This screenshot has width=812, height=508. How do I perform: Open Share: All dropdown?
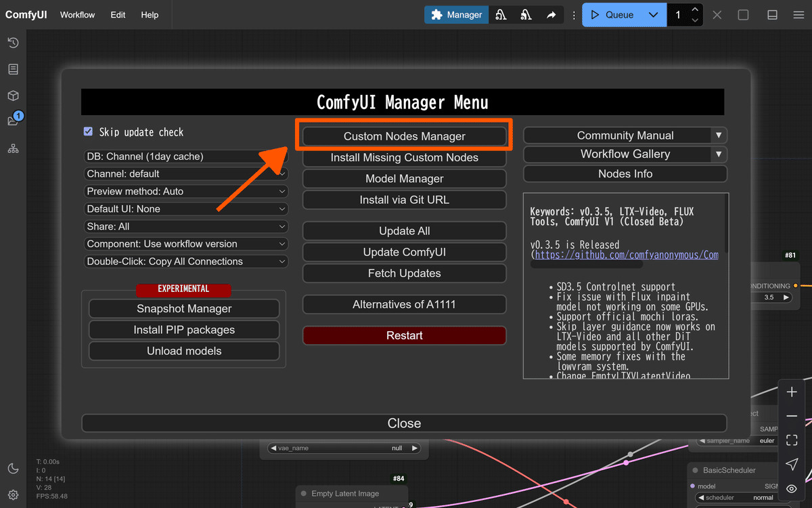(186, 227)
